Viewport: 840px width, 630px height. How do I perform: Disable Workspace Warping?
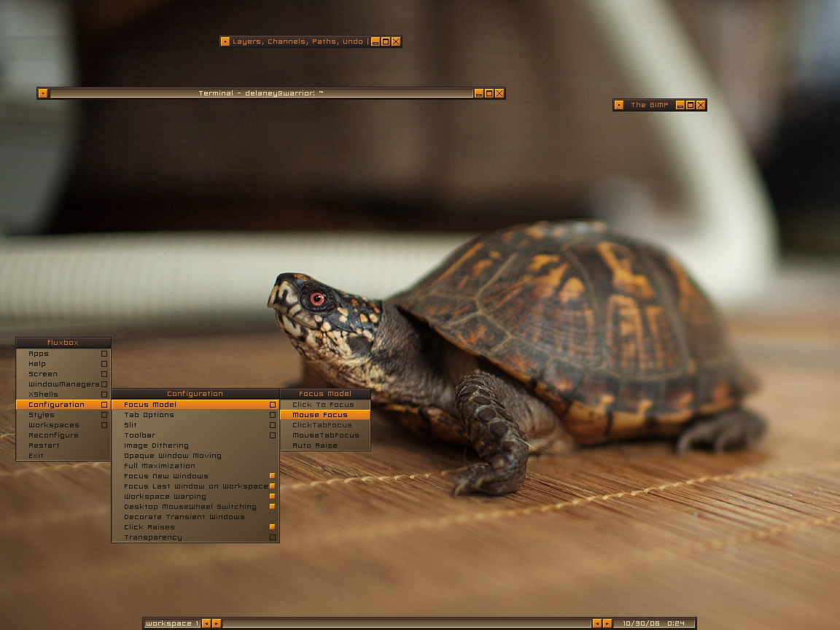point(195,496)
